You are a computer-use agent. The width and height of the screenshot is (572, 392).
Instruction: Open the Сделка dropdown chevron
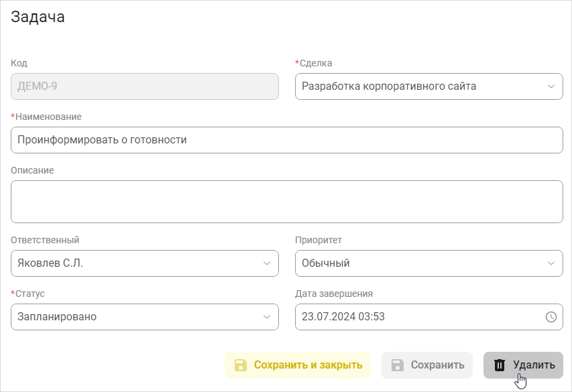pyautogui.click(x=550, y=86)
